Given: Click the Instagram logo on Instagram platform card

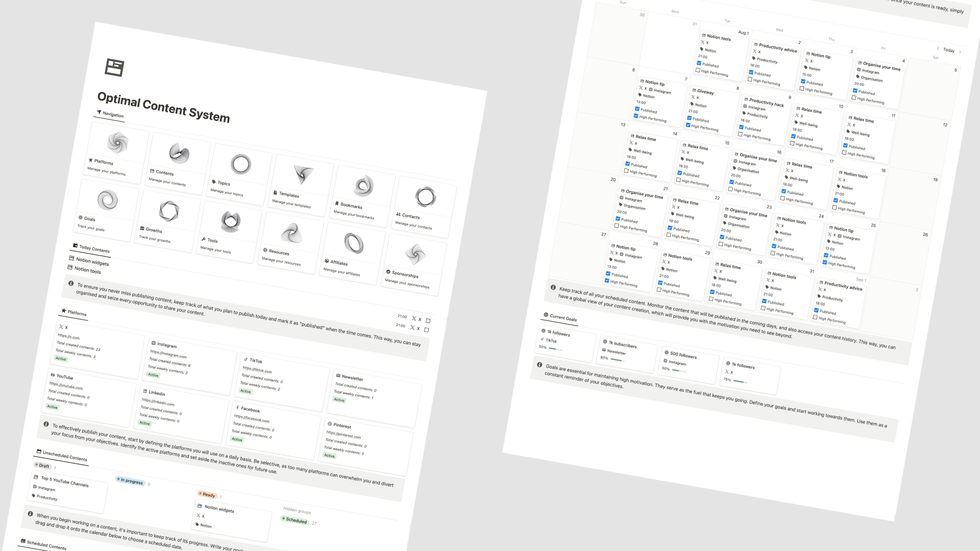Looking at the screenshot, I should pos(153,343).
